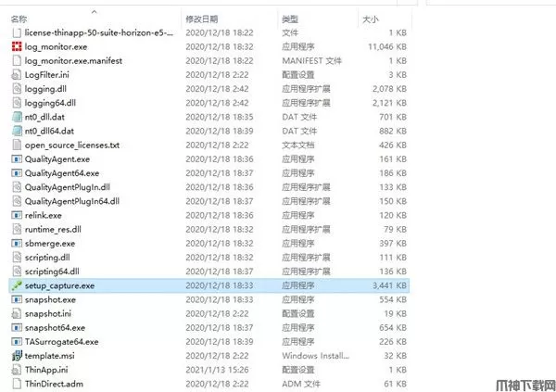Click the scripting.dll file icon

[17, 258]
